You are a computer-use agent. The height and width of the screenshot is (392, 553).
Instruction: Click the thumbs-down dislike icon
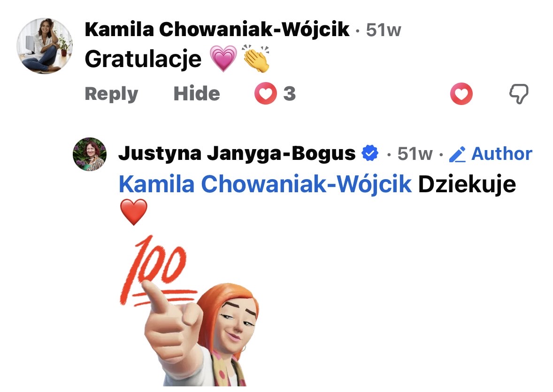click(519, 94)
